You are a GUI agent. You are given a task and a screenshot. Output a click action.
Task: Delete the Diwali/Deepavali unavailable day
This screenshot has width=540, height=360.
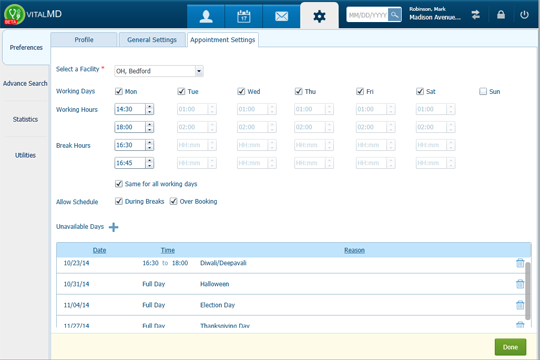coord(520,263)
